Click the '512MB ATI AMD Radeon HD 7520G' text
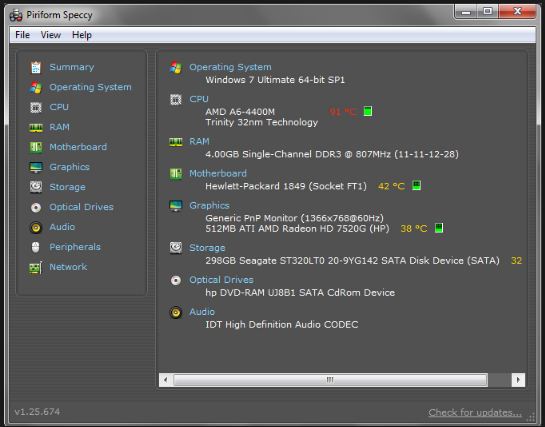Screen dimensions: 545x427 pyautogui.click(x=297, y=229)
